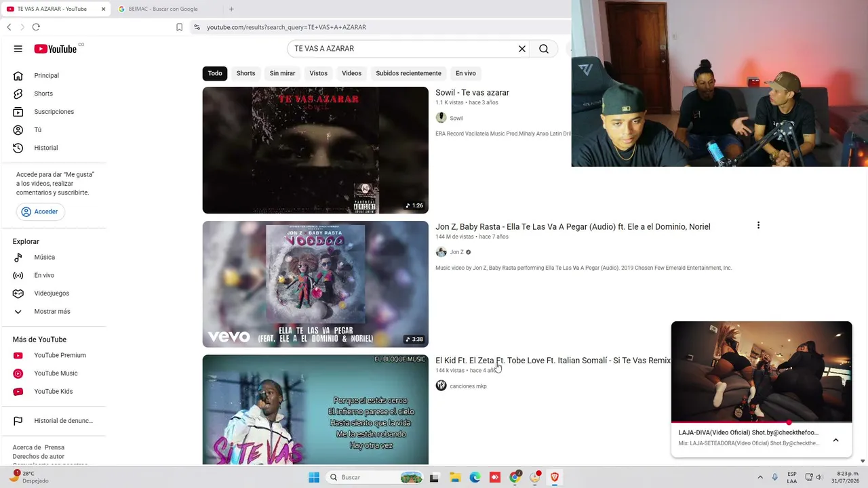Seek on the mini player progress bar

(762, 422)
